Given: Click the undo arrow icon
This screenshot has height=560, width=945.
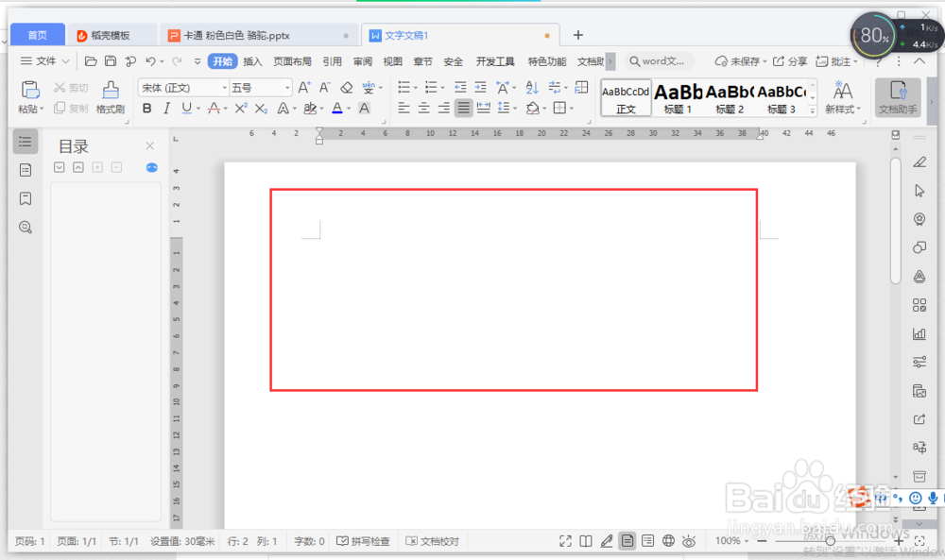Looking at the screenshot, I should 150,61.
